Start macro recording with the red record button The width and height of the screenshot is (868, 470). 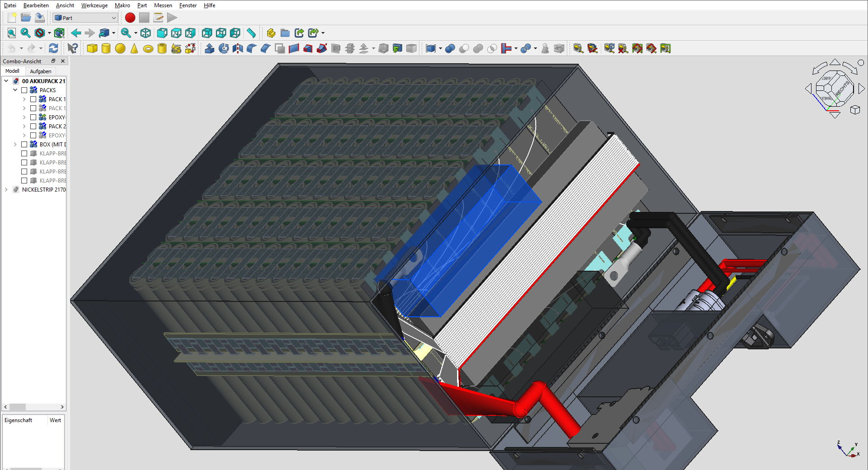(x=130, y=18)
